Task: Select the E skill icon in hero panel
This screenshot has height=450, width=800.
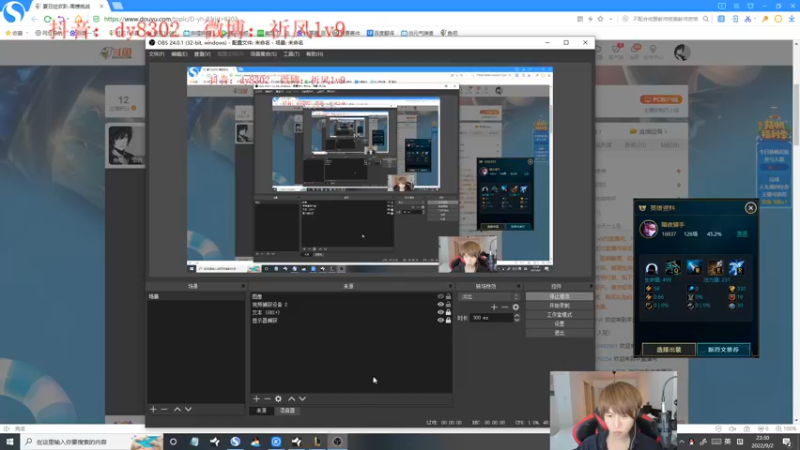Action: click(715, 267)
